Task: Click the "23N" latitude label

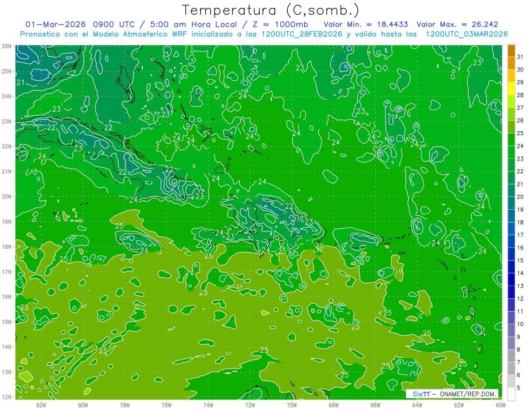Action: [7, 121]
